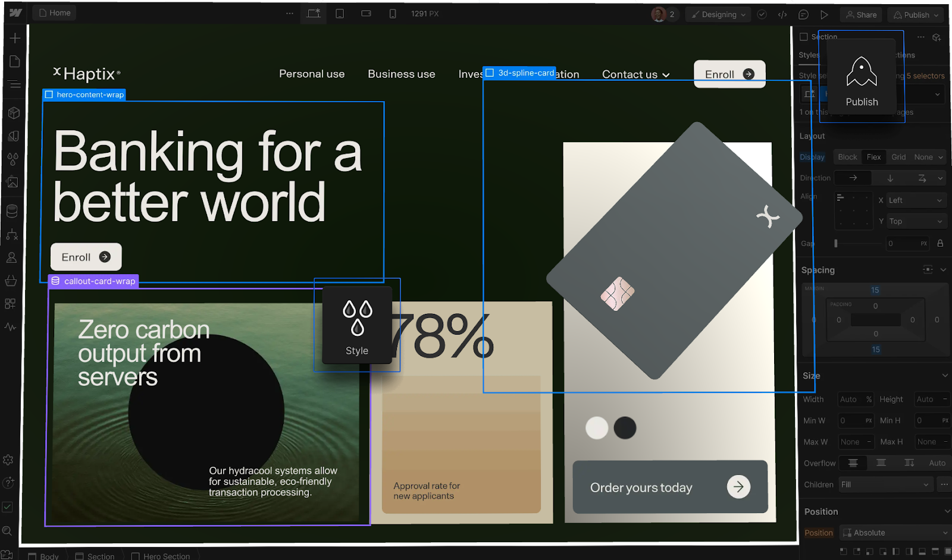Switch to mobile portrait breakpoint
The width and height of the screenshot is (952, 560).
click(393, 13)
